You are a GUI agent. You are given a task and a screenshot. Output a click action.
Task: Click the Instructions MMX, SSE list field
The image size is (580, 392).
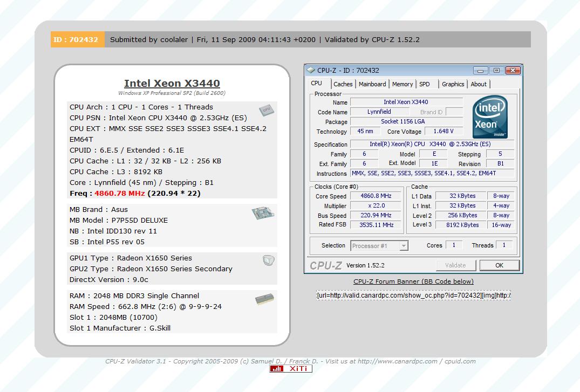(x=432, y=173)
